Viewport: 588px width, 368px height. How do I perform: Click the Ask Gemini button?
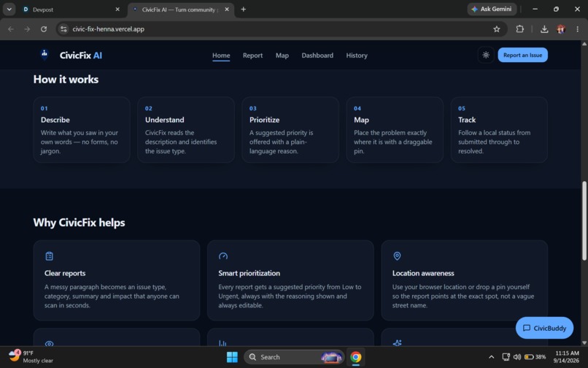coord(492,9)
